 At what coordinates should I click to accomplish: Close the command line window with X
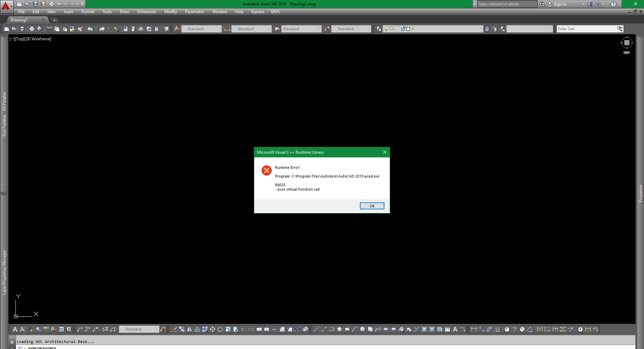(12, 342)
